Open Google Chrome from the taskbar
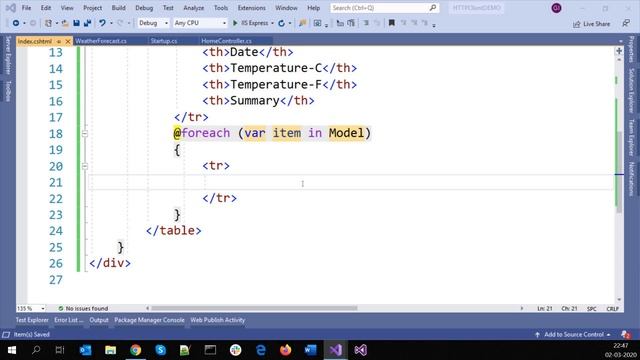 coord(136,350)
